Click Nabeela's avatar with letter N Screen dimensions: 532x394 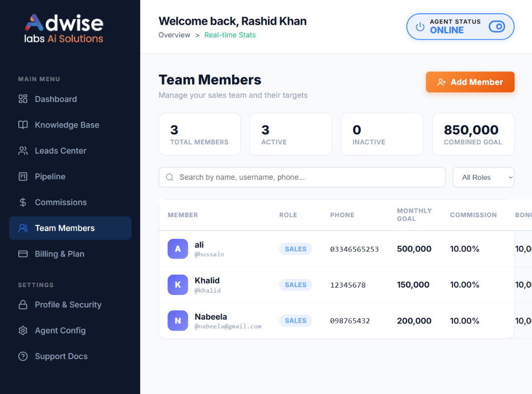[x=178, y=321]
